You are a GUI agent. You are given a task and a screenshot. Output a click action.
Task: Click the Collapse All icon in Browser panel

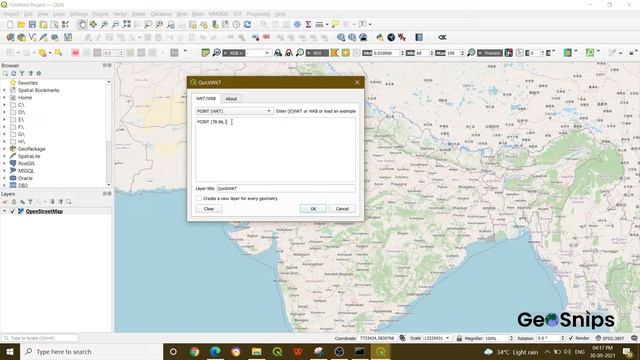click(x=30, y=73)
